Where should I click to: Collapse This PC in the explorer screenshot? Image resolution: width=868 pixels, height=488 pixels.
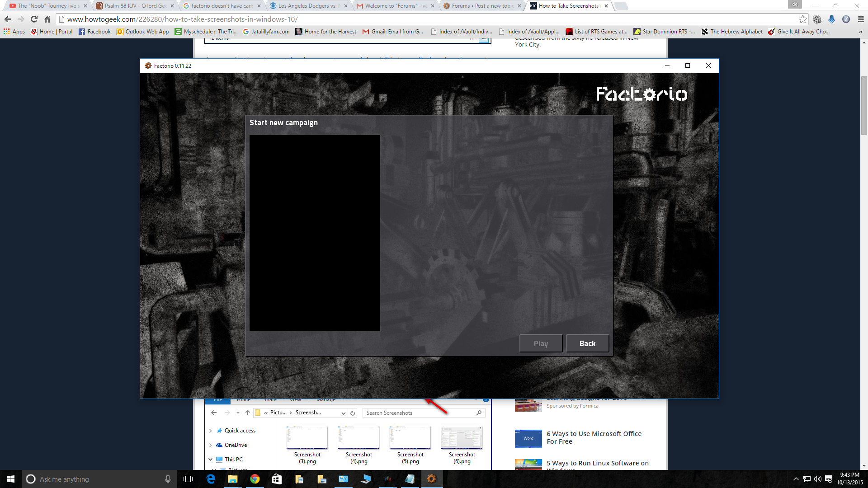click(x=211, y=459)
